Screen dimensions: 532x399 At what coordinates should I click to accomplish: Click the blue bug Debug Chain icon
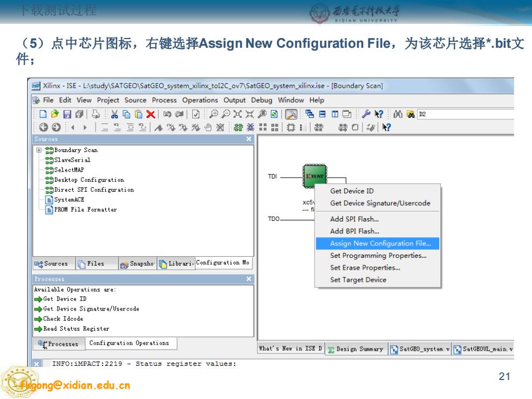250,127
